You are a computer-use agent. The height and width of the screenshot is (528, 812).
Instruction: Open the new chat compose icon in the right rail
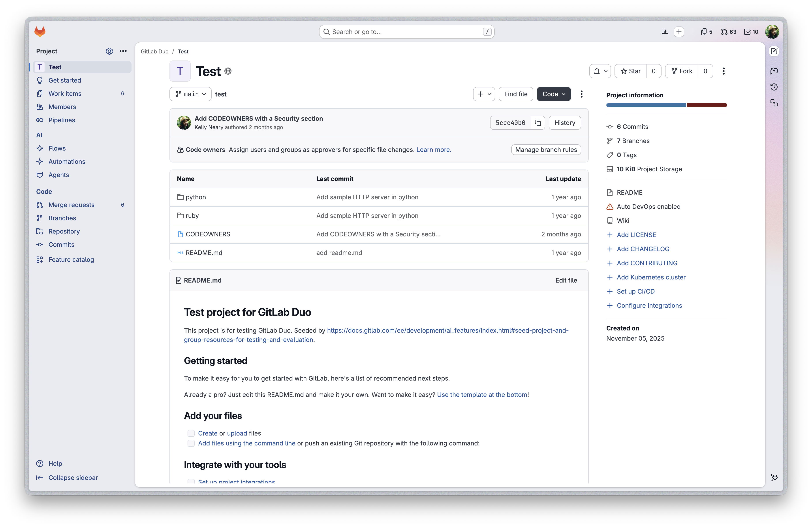(x=774, y=51)
